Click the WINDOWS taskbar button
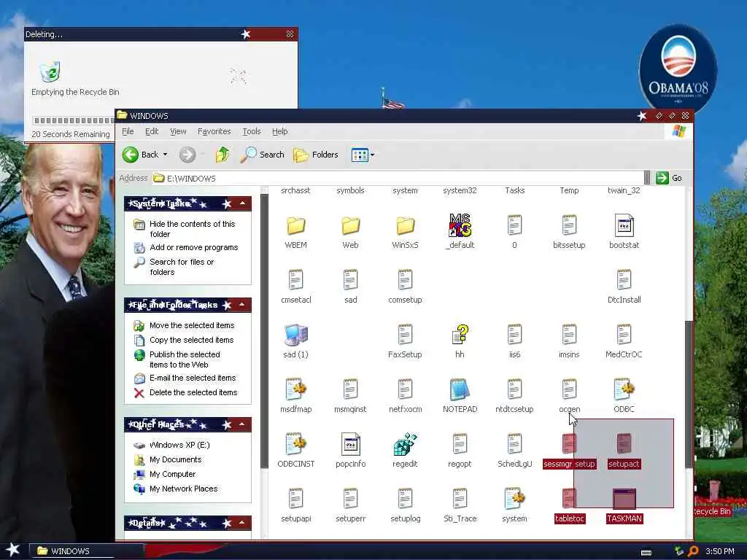Viewport: 747px width, 560px height. coord(87,551)
